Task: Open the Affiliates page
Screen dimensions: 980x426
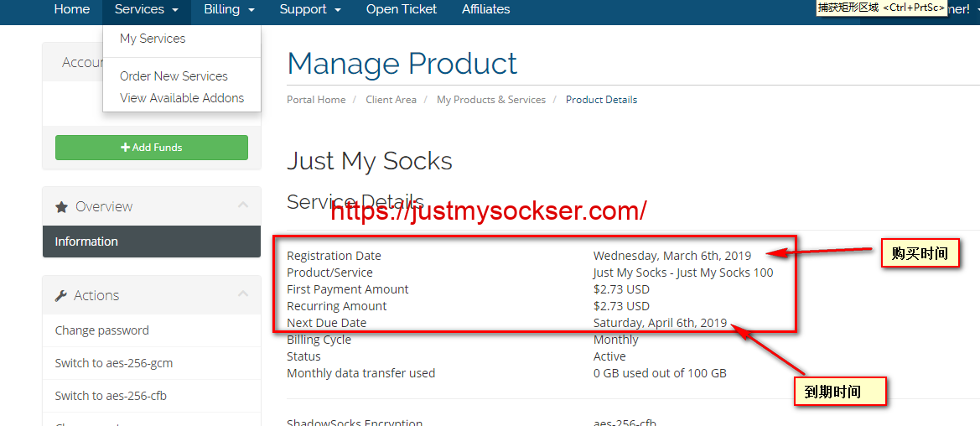Action: (x=485, y=9)
